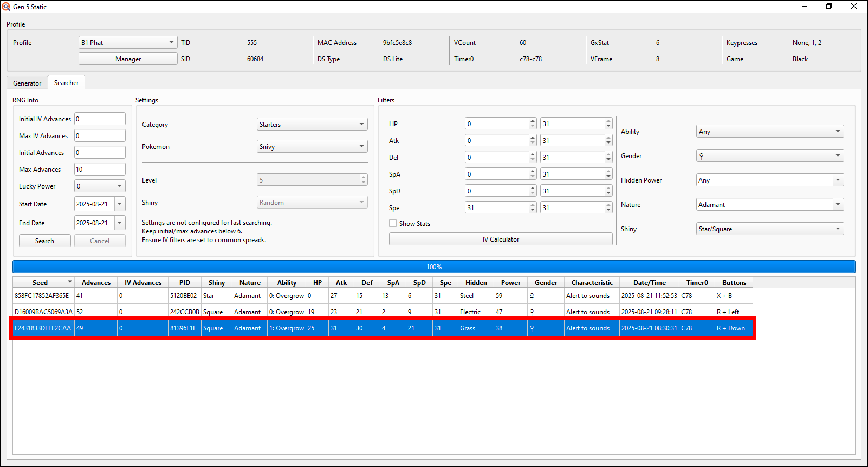Screen dimensions: 868x467
Task: Open the Lucky Power dropdown
Action: (x=100, y=186)
